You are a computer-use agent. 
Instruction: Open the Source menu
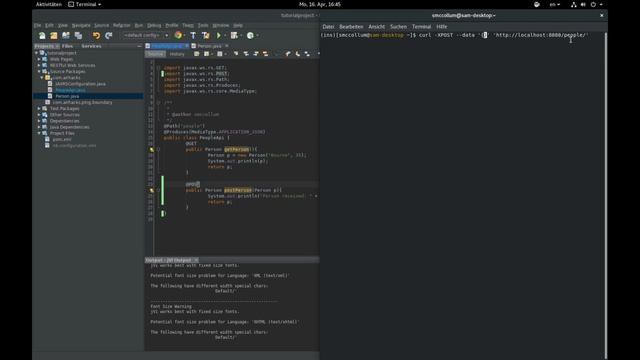tap(102, 25)
